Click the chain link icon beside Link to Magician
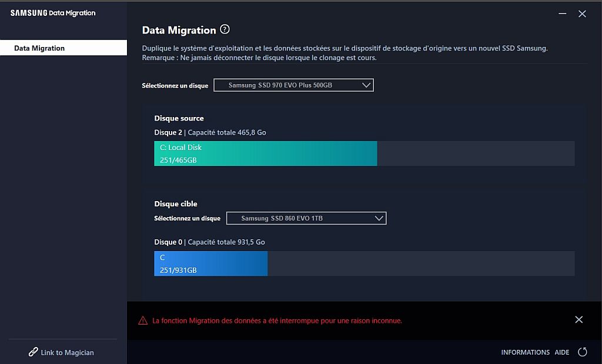602x364 pixels. [x=33, y=352]
